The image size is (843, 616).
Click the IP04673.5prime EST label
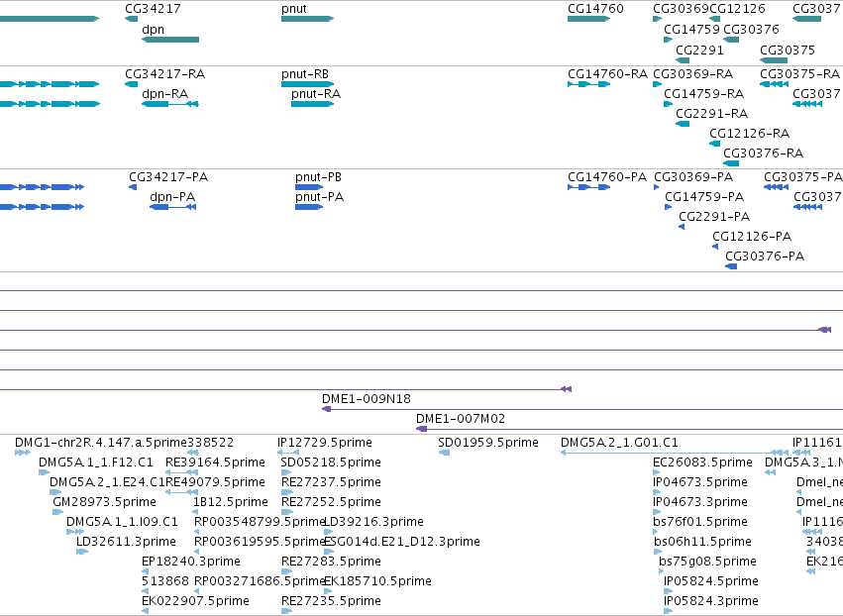pos(700,482)
